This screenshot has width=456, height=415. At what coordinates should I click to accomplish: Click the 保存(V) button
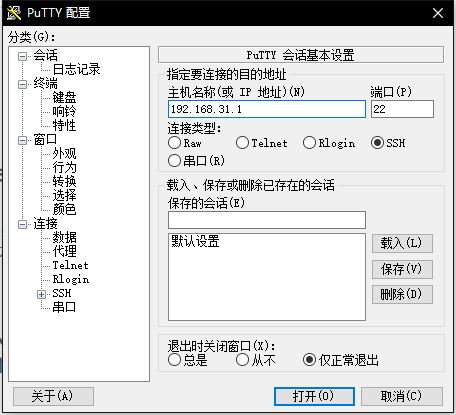(x=402, y=269)
